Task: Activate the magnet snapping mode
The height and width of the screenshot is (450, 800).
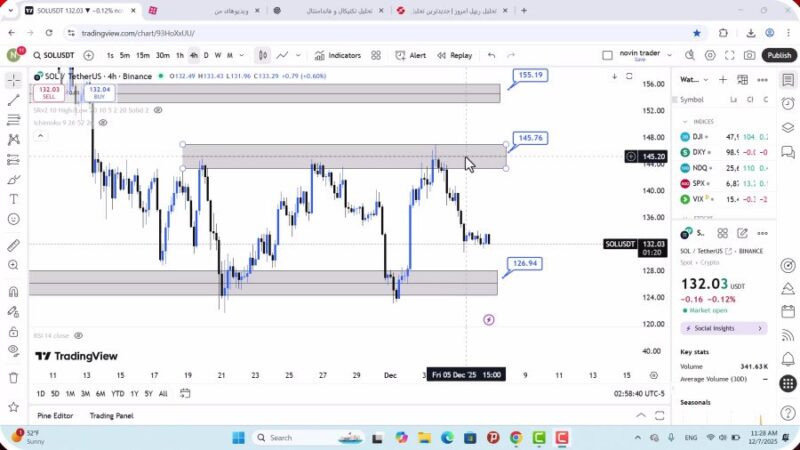Action: coord(13,292)
